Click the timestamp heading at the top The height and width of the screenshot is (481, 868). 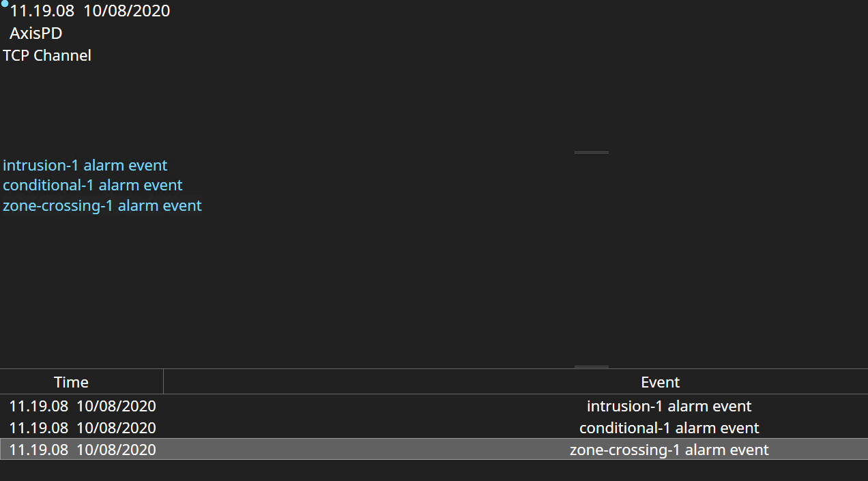[x=90, y=11]
